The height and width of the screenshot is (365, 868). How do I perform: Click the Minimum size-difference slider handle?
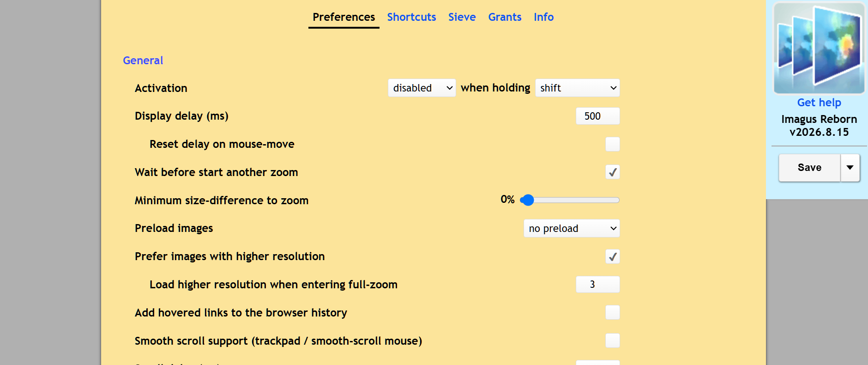point(527,200)
